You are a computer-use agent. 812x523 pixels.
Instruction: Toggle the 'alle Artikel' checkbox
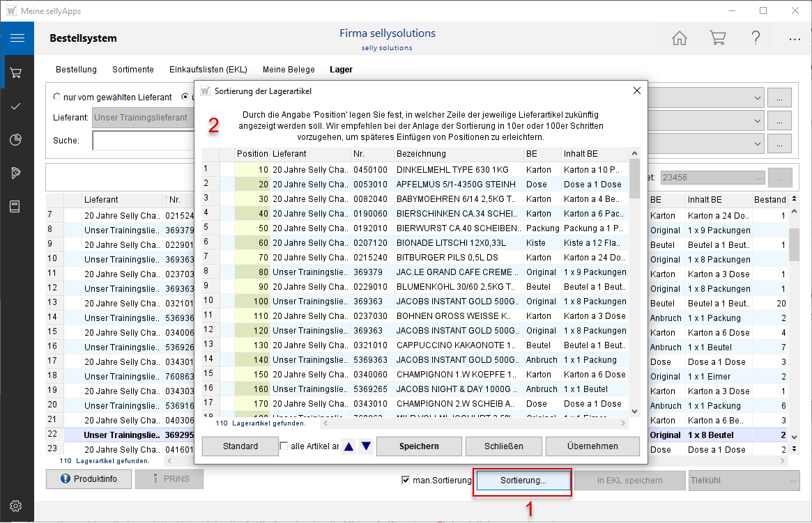pyautogui.click(x=284, y=446)
